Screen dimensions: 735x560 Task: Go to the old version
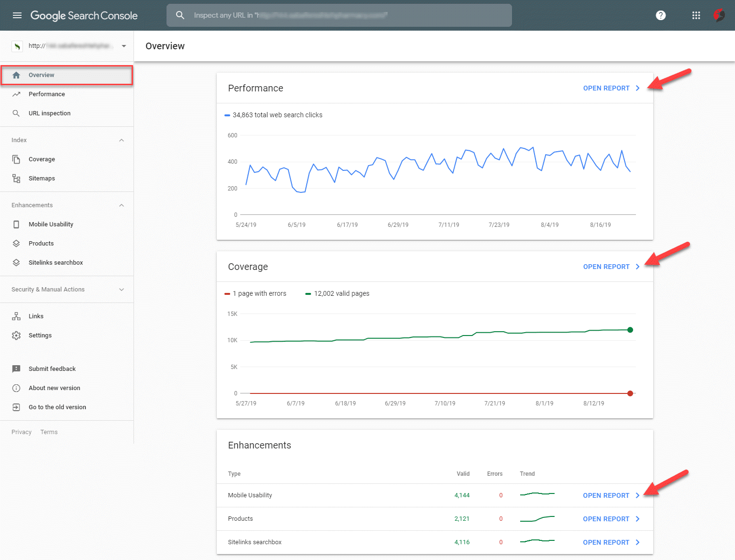(57, 407)
